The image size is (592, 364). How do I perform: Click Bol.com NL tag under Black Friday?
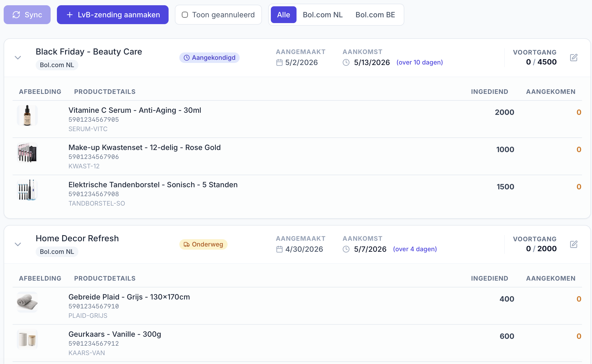coord(57,65)
